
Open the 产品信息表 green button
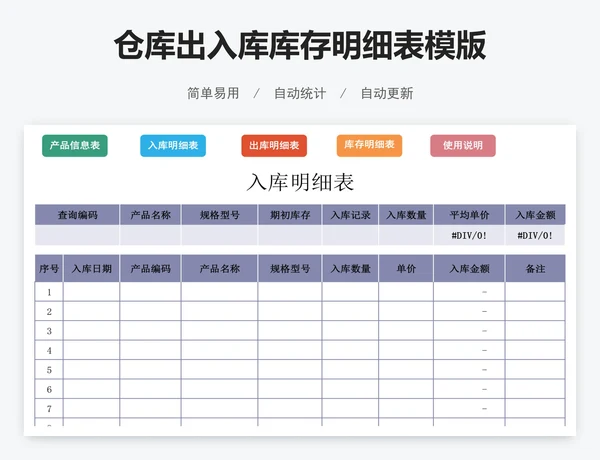(x=75, y=146)
